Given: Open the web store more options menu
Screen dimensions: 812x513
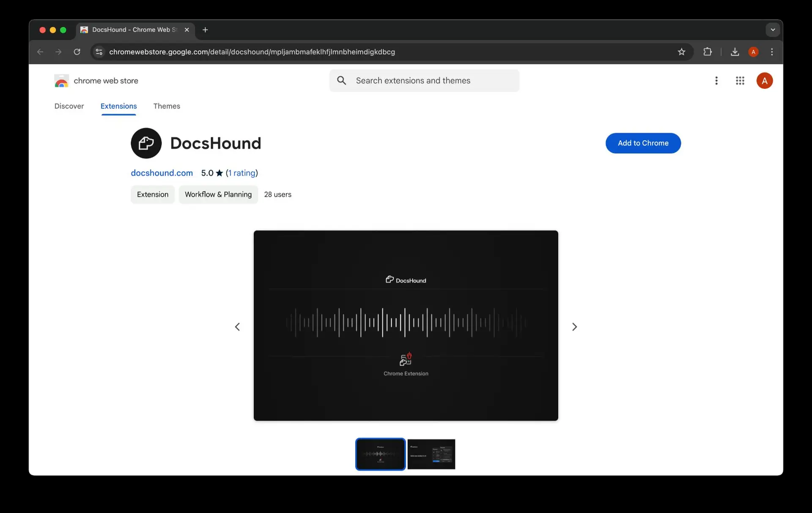Looking at the screenshot, I should pyautogui.click(x=716, y=80).
